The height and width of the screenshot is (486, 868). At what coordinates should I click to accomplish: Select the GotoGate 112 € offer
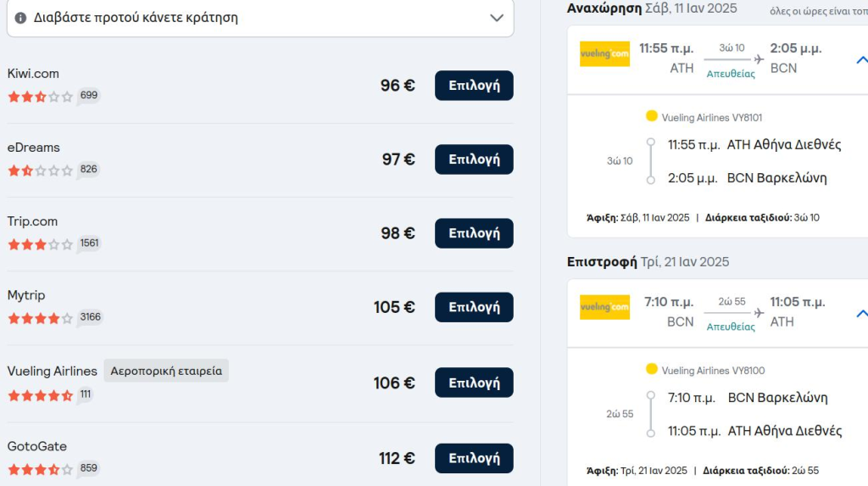(x=474, y=458)
